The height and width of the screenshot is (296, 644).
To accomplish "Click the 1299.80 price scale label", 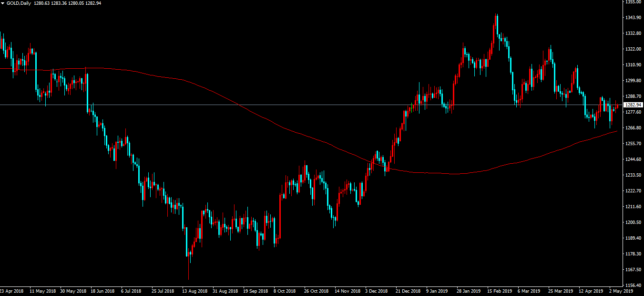I will pyautogui.click(x=634, y=80).
